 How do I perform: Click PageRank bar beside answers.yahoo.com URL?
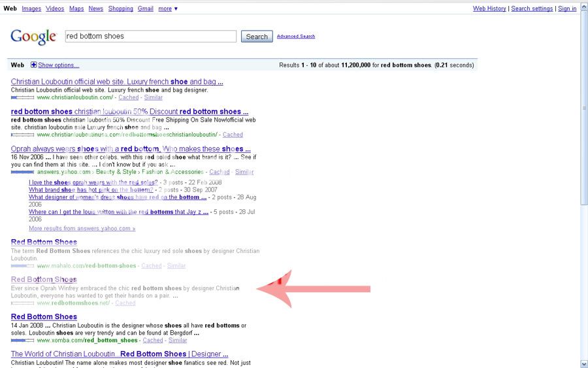pos(22,172)
